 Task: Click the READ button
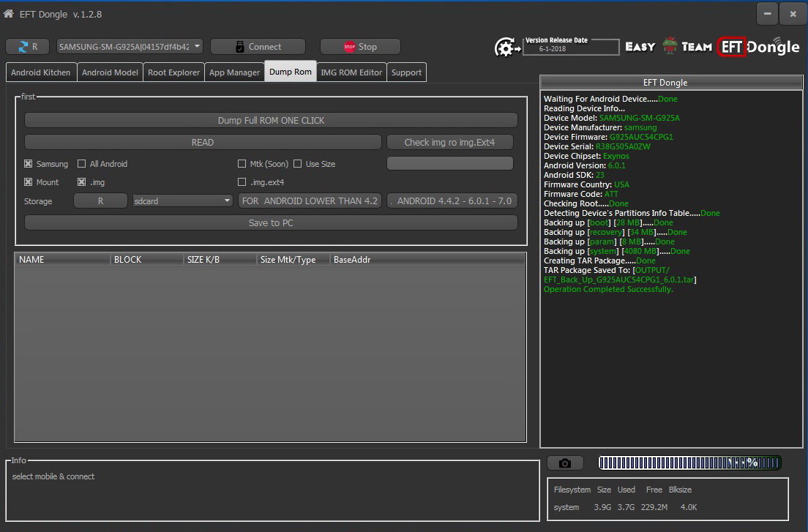pyautogui.click(x=203, y=142)
